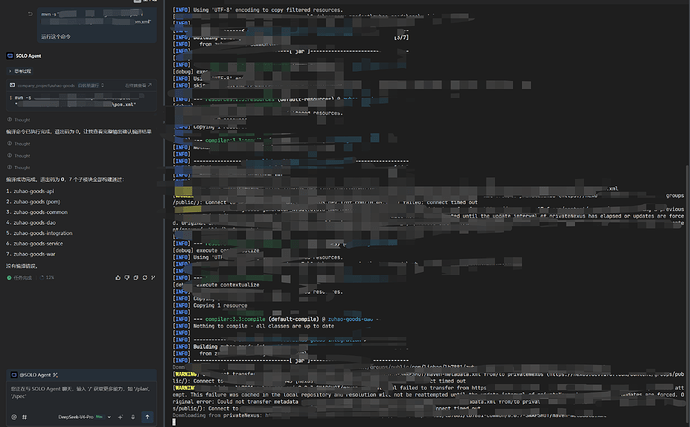Click the zuhao-goods-api list item
The height and width of the screenshot is (427, 690).
click(x=30, y=191)
